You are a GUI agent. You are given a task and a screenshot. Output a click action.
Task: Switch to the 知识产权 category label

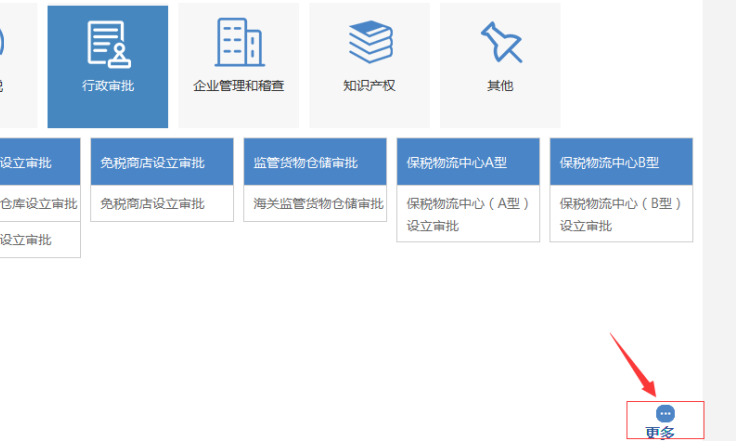coord(369,86)
